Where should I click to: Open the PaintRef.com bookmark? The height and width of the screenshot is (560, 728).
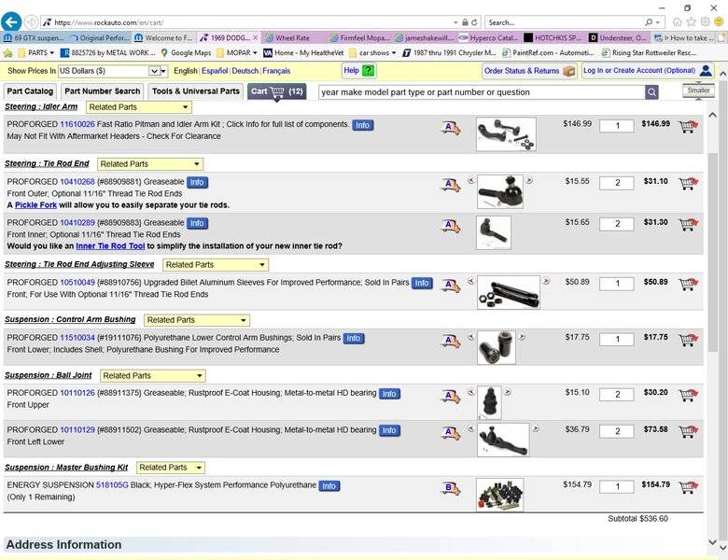pyautogui.click(x=548, y=53)
